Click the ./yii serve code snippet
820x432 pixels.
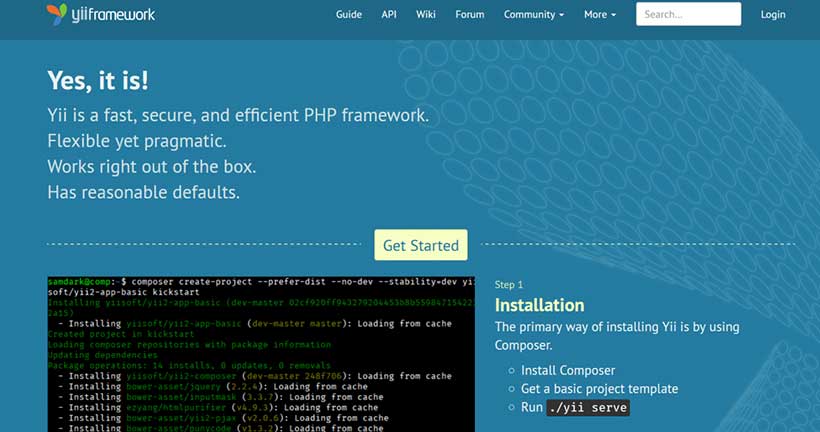(x=588, y=407)
